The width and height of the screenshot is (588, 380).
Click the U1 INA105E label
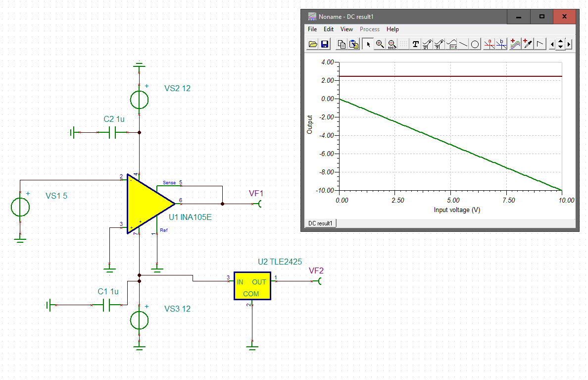[x=190, y=217]
